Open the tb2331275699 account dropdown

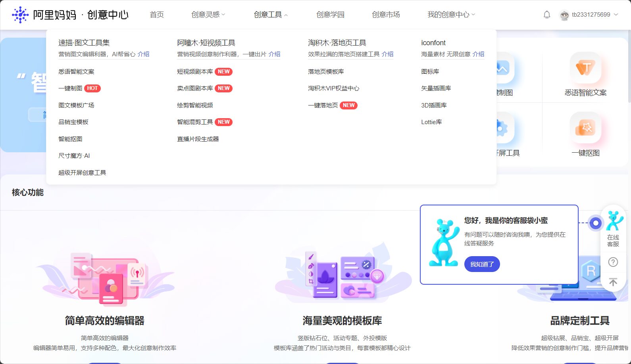595,15
